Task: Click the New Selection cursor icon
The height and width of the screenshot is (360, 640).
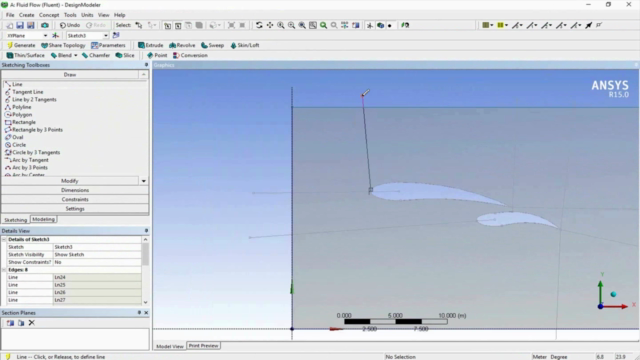Action: (x=139, y=25)
